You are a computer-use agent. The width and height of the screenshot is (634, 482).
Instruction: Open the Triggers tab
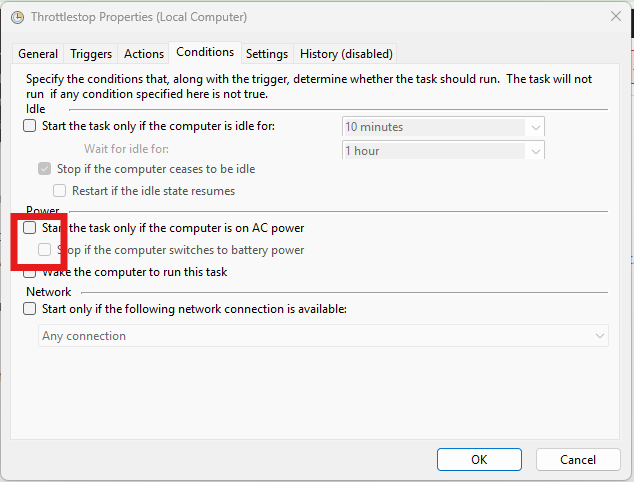(91, 54)
